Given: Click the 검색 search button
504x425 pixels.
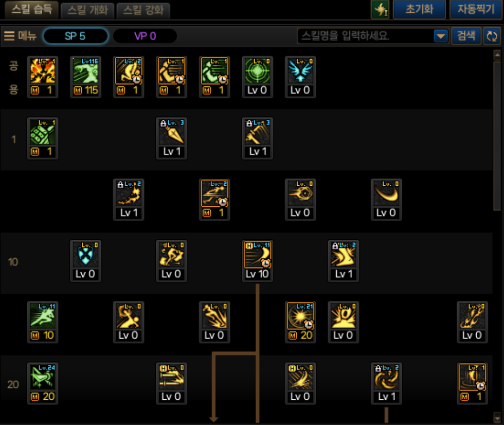Looking at the screenshot, I should (x=466, y=36).
